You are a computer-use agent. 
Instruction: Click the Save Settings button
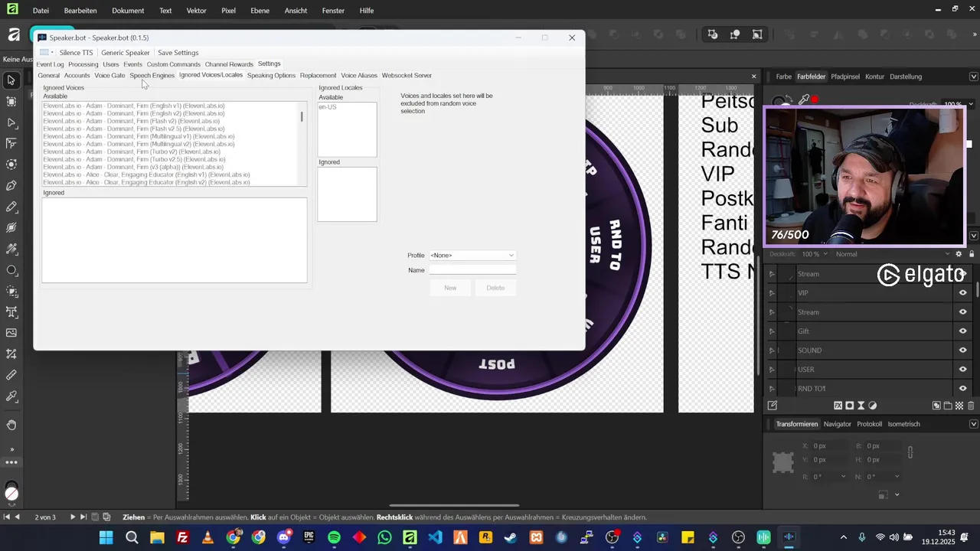[178, 53]
